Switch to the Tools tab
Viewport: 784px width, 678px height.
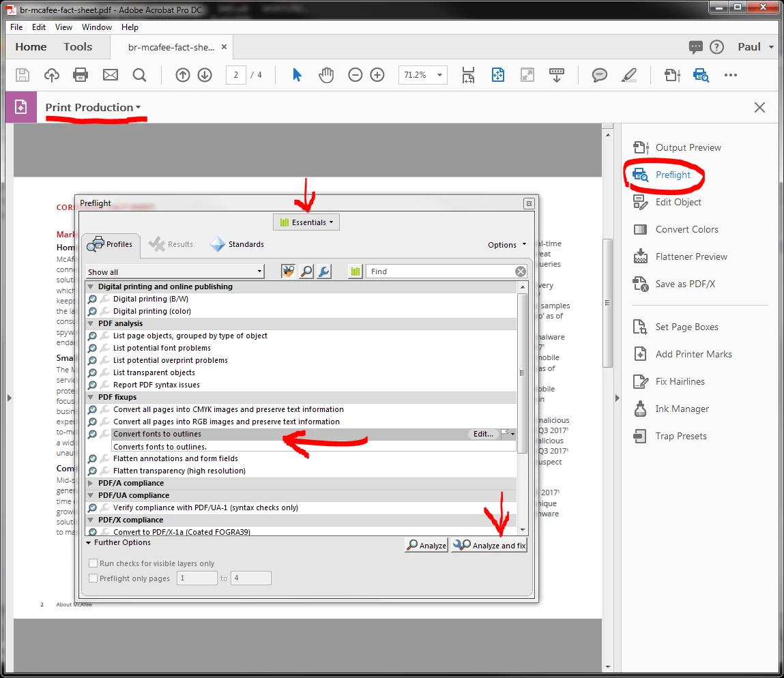[x=78, y=47]
